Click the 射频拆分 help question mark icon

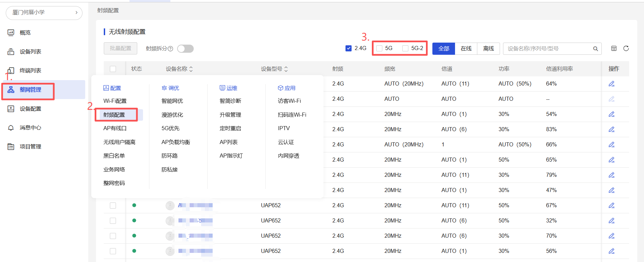tap(170, 49)
